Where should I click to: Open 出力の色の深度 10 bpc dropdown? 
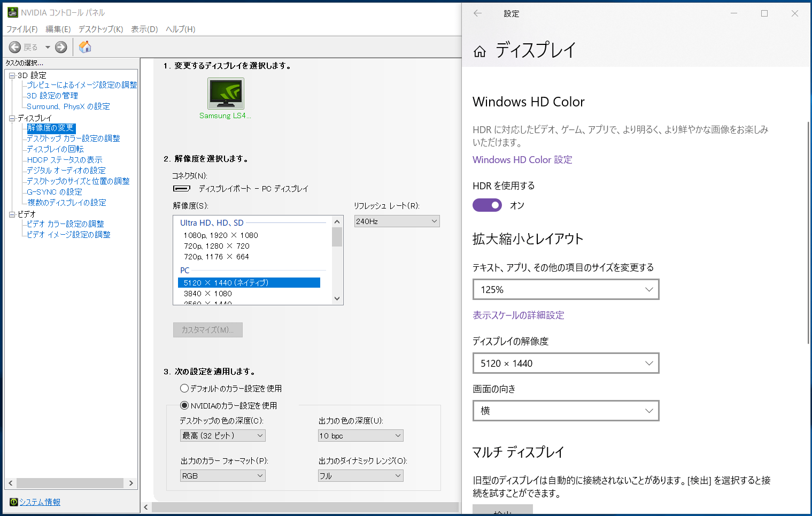(360, 436)
